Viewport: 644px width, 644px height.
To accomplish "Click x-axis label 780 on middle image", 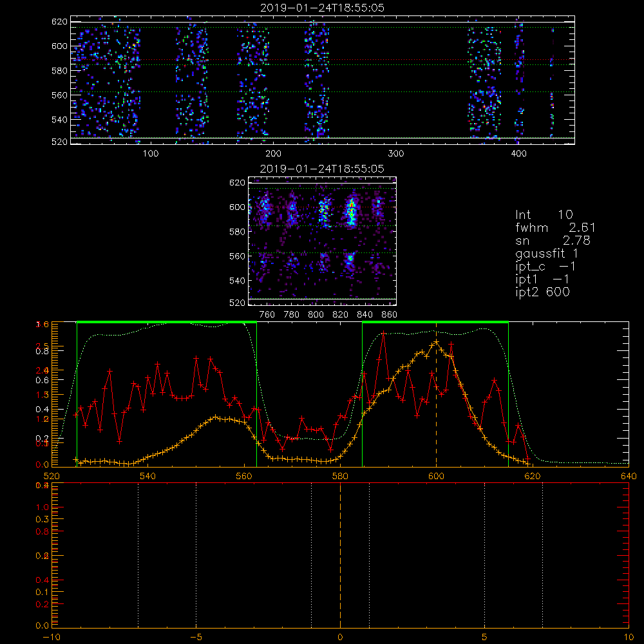I will tap(292, 315).
